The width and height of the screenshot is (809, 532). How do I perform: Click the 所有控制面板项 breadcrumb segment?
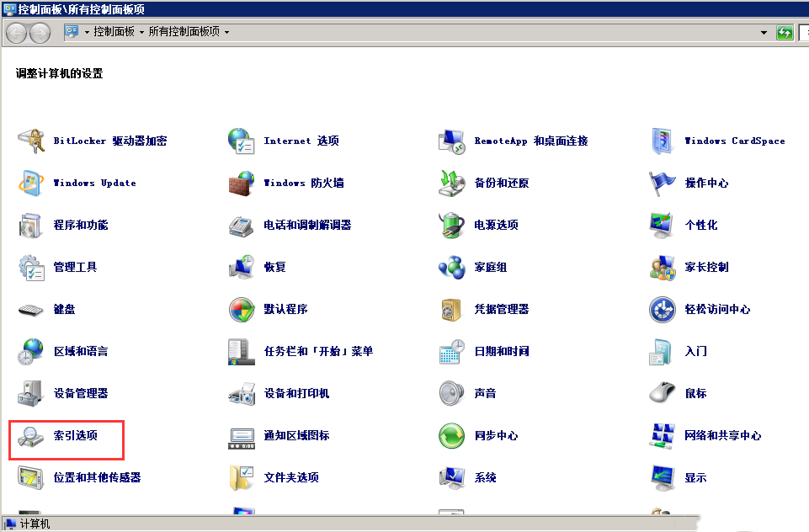(184, 31)
